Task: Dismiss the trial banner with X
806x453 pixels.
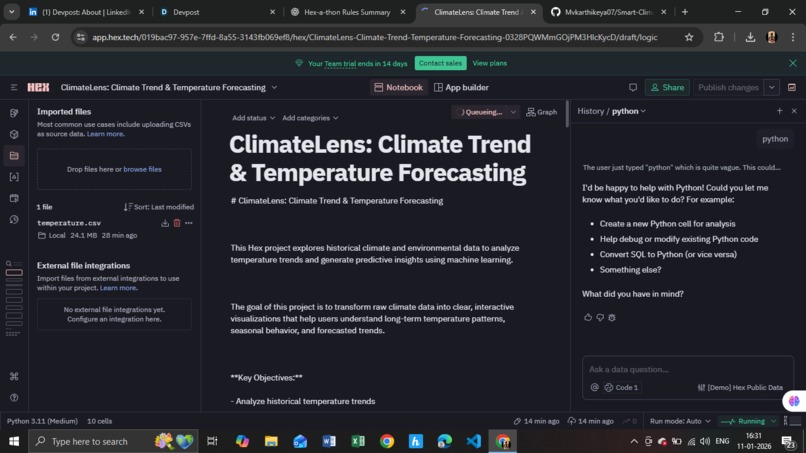Action: pos(793,63)
